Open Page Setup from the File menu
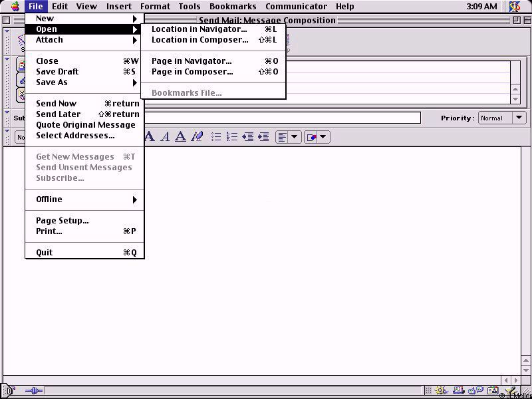 click(x=85, y=221)
